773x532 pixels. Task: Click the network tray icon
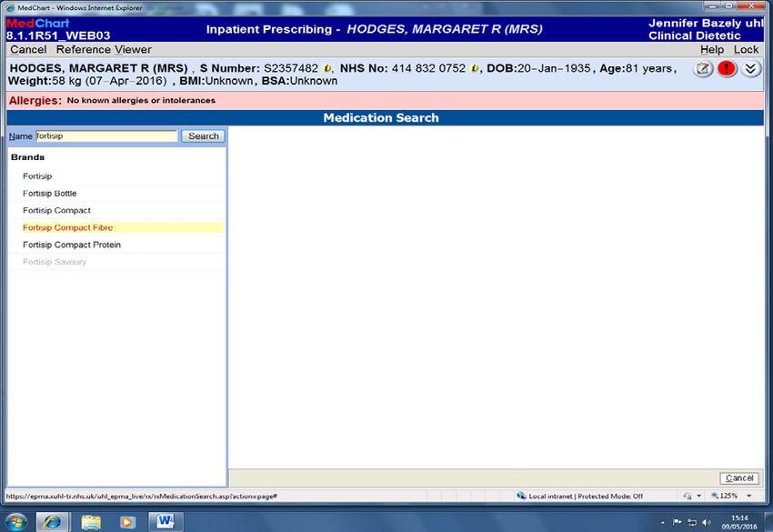click(x=692, y=522)
